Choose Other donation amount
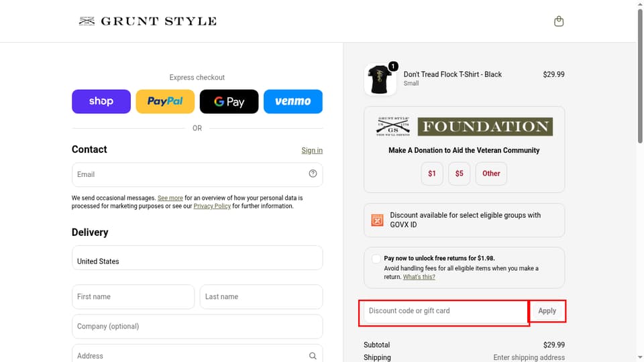The width and height of the screenshot is (644, 362). click(491, 174)
